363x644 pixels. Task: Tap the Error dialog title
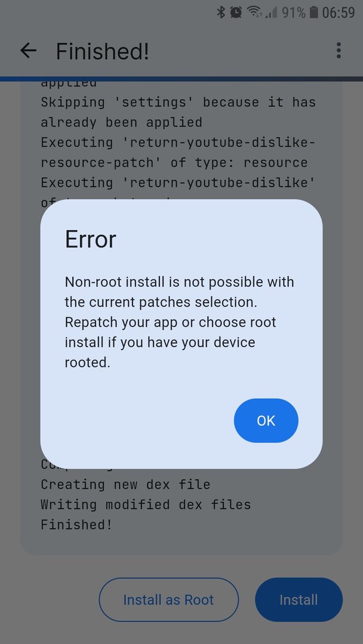pyautogui.click(x=90, y=239)
